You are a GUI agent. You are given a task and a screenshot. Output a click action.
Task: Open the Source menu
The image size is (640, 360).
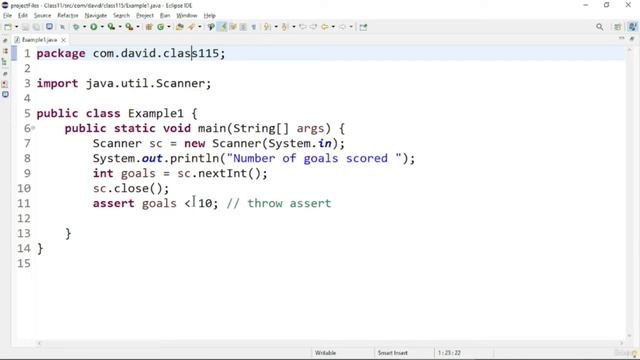pos(42,16)
